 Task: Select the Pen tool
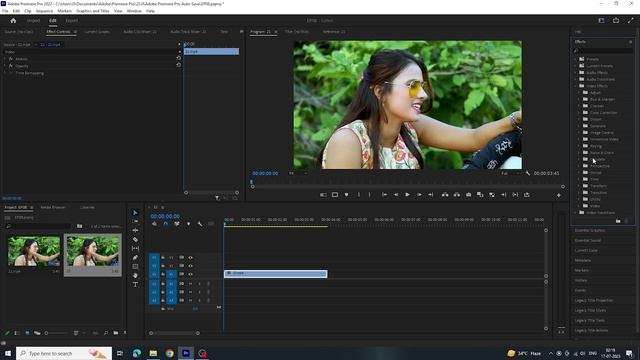pos(135,258)
